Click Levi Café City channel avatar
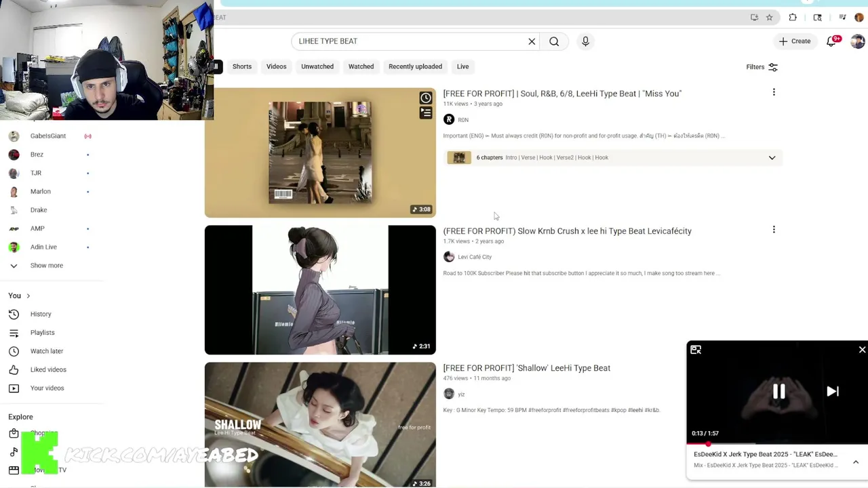868x488 pixels. coord(449,257)
